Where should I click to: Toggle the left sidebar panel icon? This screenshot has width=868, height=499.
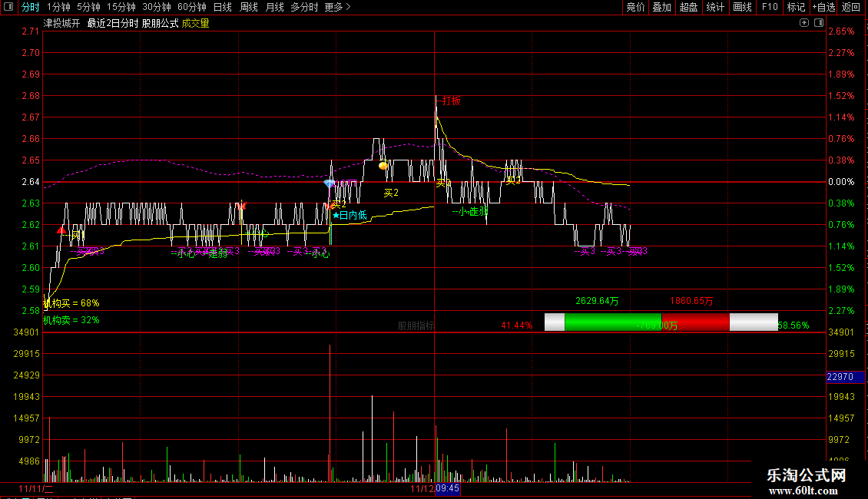(8, 7)
